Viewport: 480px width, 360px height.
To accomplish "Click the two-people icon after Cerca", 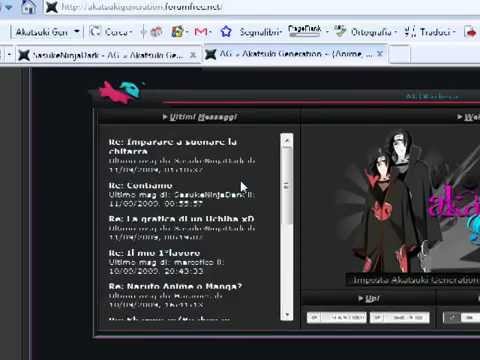I will 156,32.
